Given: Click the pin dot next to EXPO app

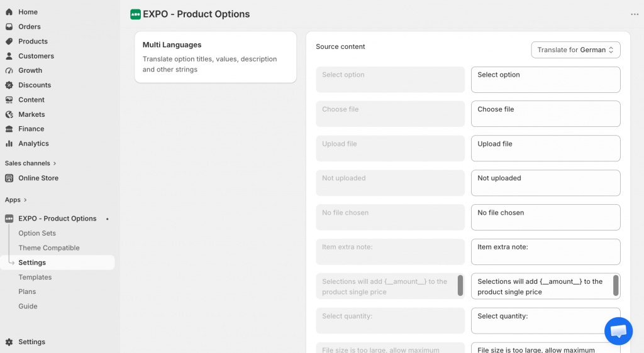Looking at the screenshot, I should click(x=107, y=219).
